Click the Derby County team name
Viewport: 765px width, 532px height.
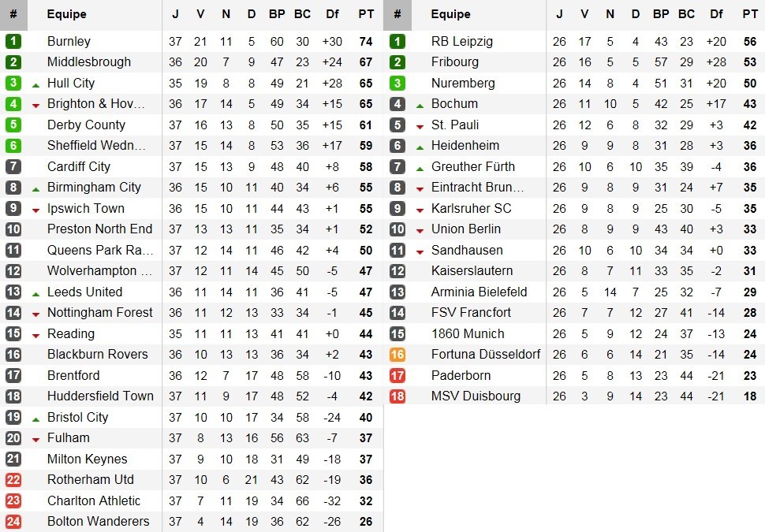[86, 125]
